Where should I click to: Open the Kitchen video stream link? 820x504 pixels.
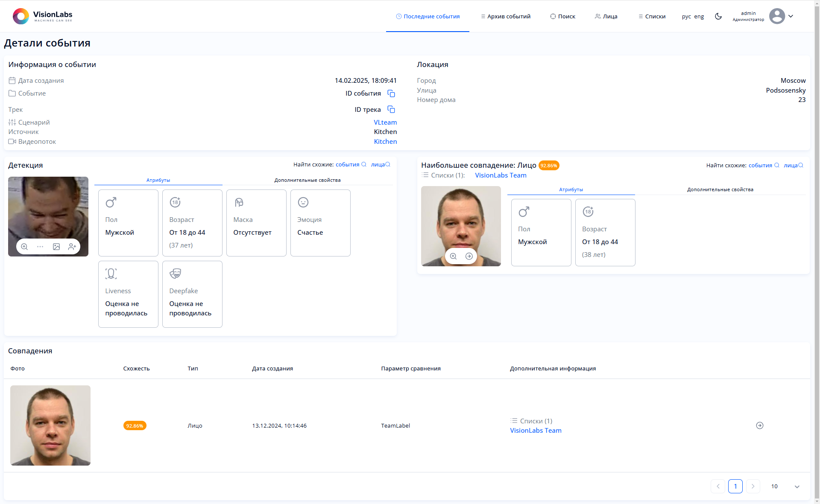(385, 142)
